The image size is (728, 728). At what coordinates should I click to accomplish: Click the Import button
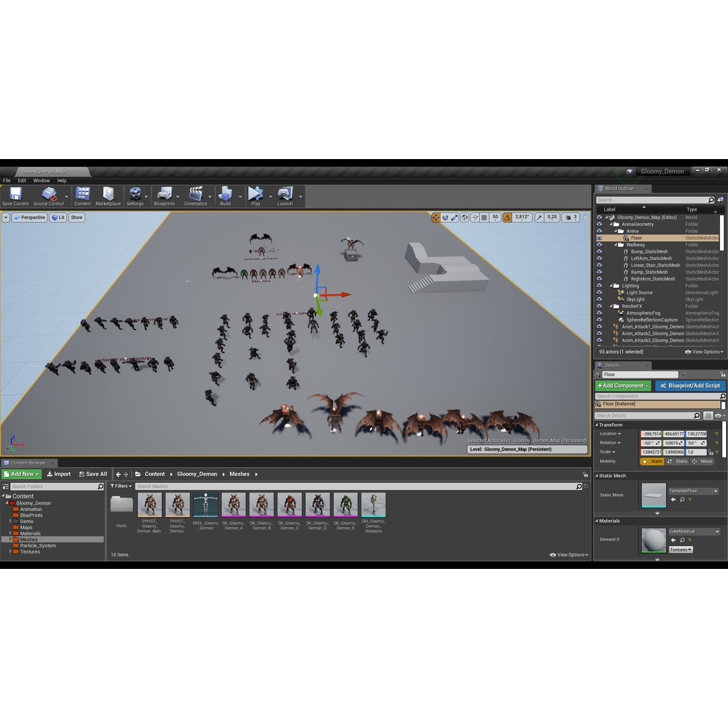point(59,474)
